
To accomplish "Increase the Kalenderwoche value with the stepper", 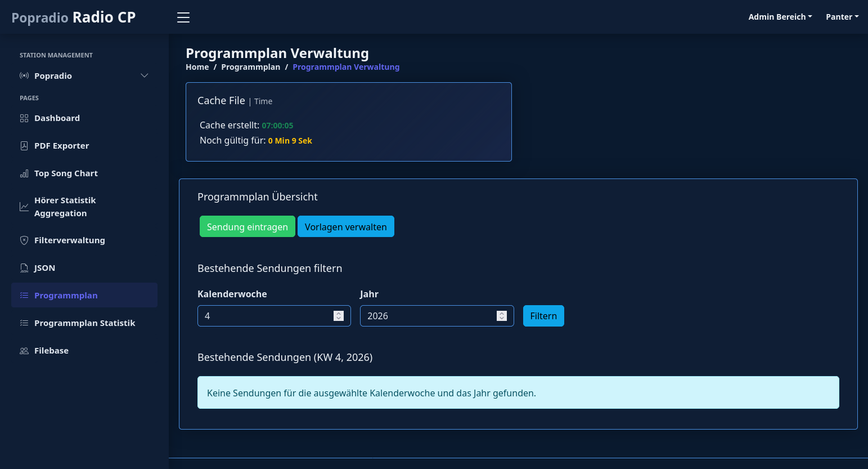I will [338, 313].
